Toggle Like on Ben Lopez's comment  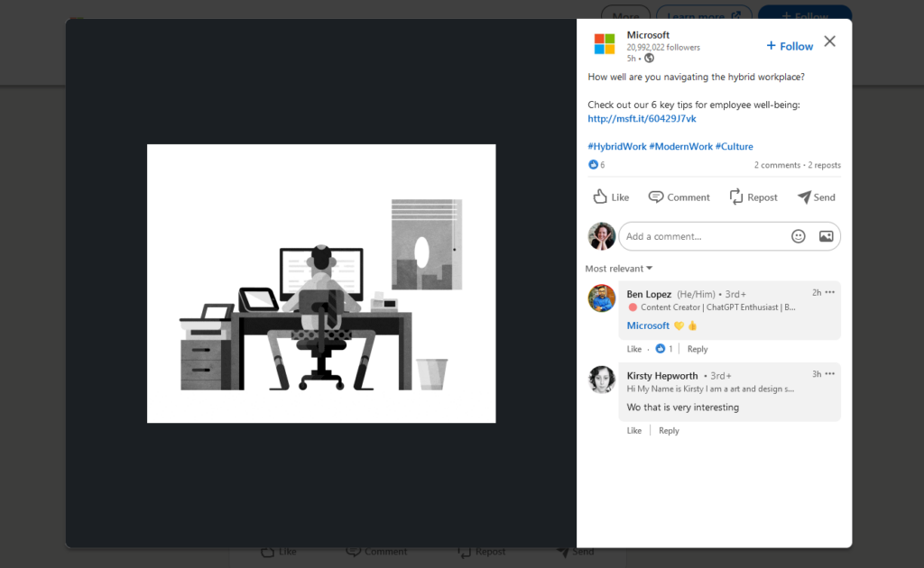click(633, 348)
